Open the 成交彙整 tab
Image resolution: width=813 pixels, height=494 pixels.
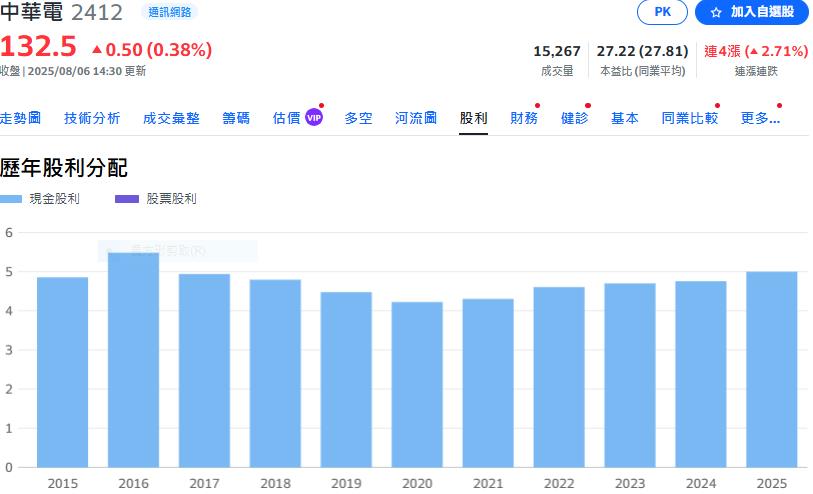click(x=171, y=118)
